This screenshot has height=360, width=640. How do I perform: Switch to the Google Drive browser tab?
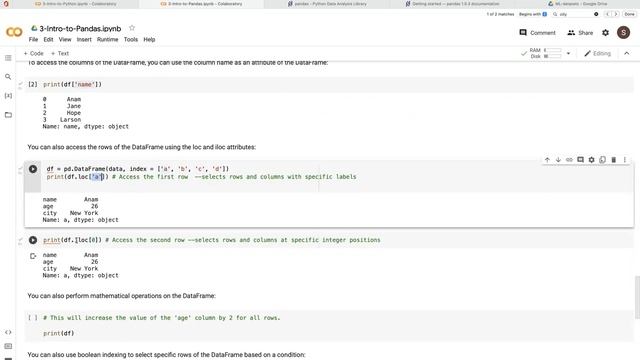(577, 4)
